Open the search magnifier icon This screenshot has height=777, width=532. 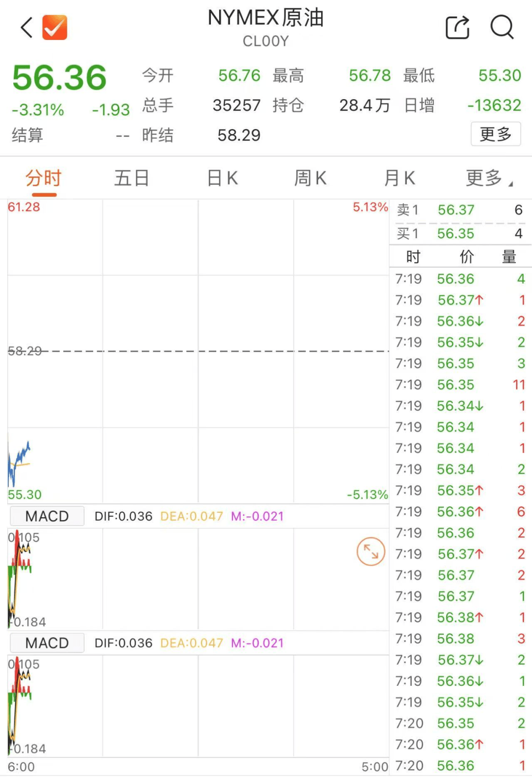tap(502, 27)
